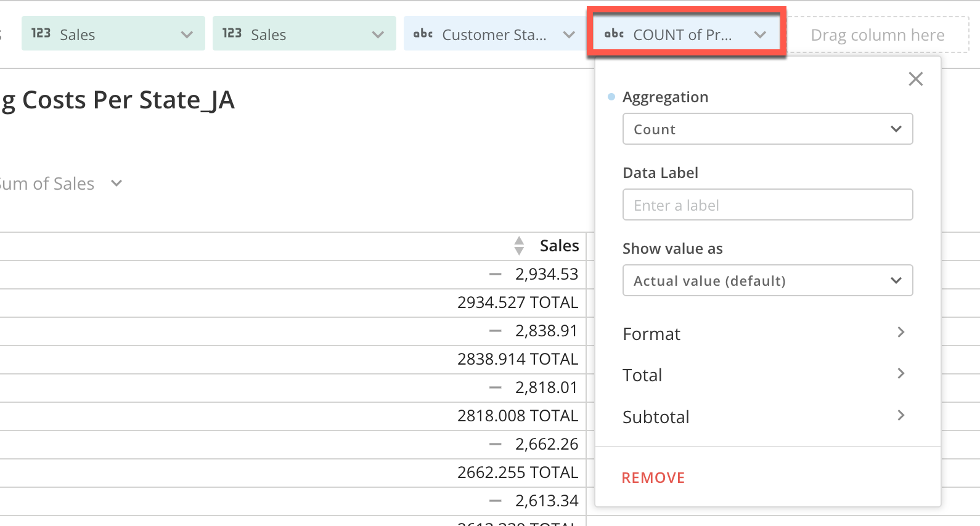The width and height of the screenshot is (980, 526).
Task: Click the REMOVE link
Action: (653, 477)
